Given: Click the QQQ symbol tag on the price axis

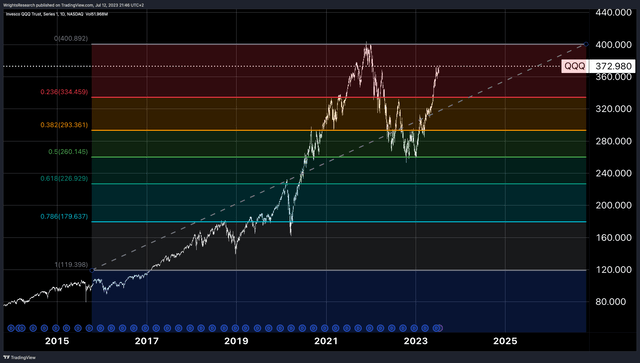Looking at the screenshot, I should pos(575,66).
